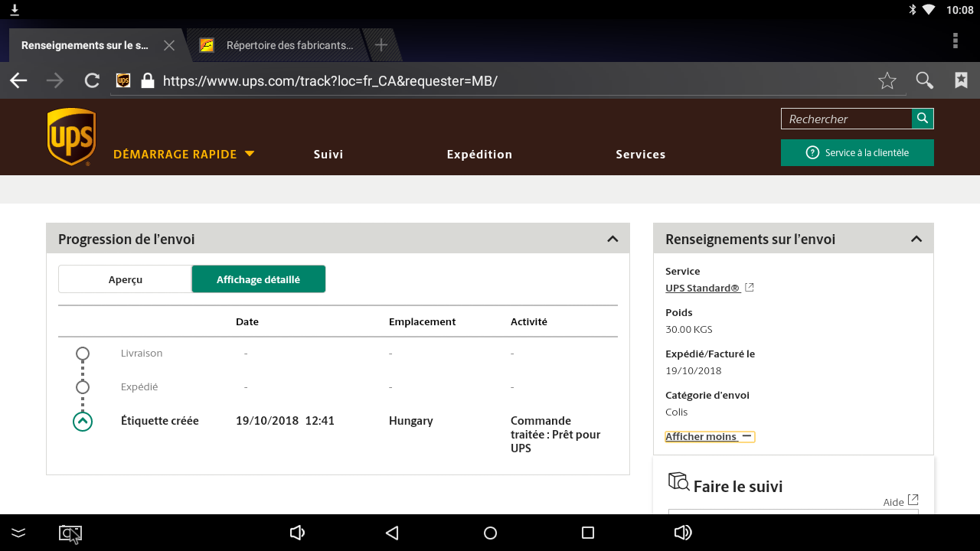Tap the Android home circle button
Image resolution: width=980 pixels, height=551 pixels.
click(490, 533)
